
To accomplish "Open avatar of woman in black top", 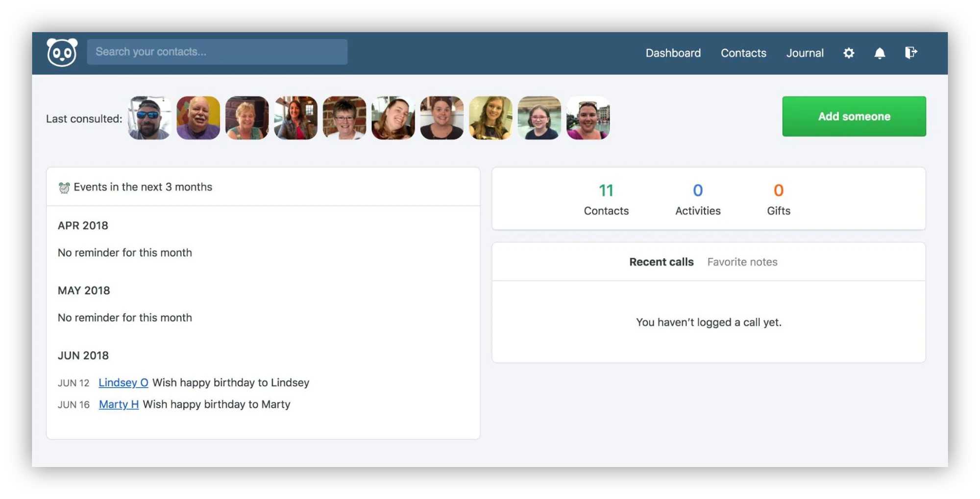I will pyautogui.click(x=442, y=118).
